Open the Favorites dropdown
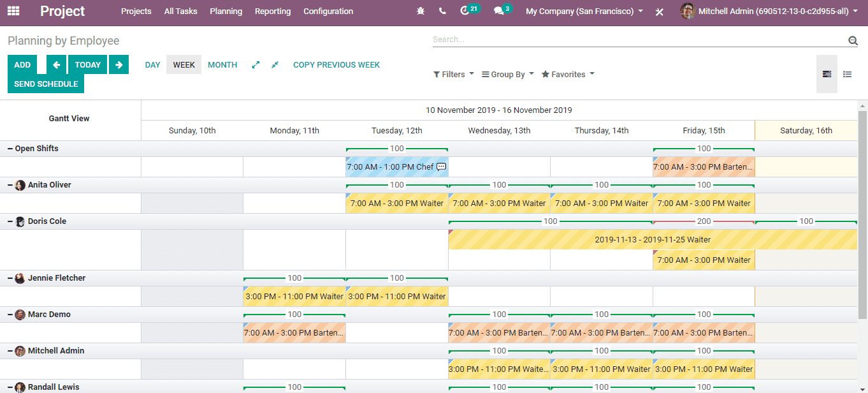 [568, 74]
